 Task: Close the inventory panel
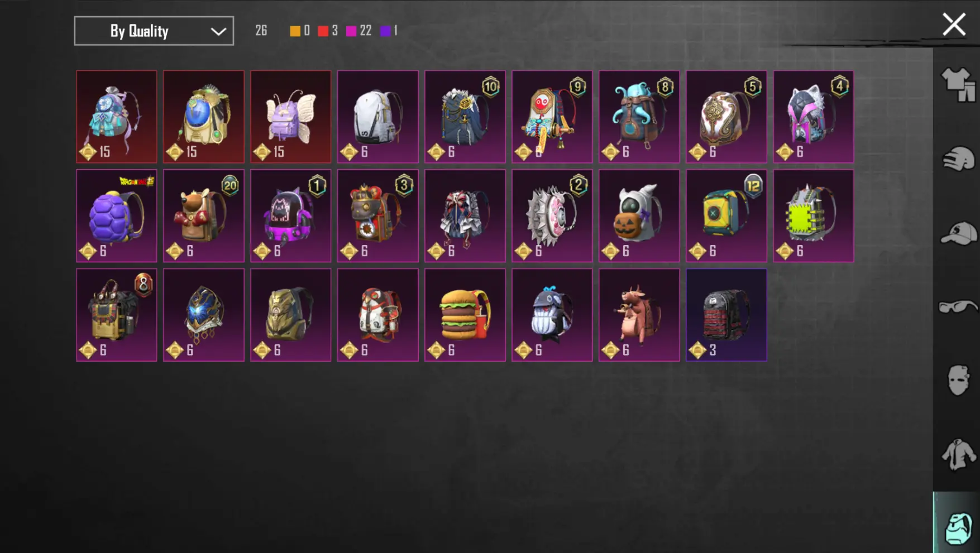954,25
